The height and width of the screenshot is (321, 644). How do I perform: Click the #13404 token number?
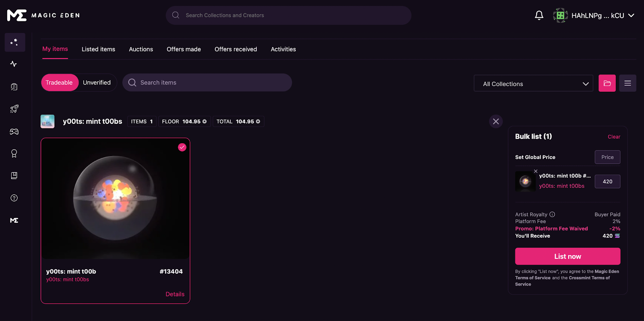coord(171,272)
